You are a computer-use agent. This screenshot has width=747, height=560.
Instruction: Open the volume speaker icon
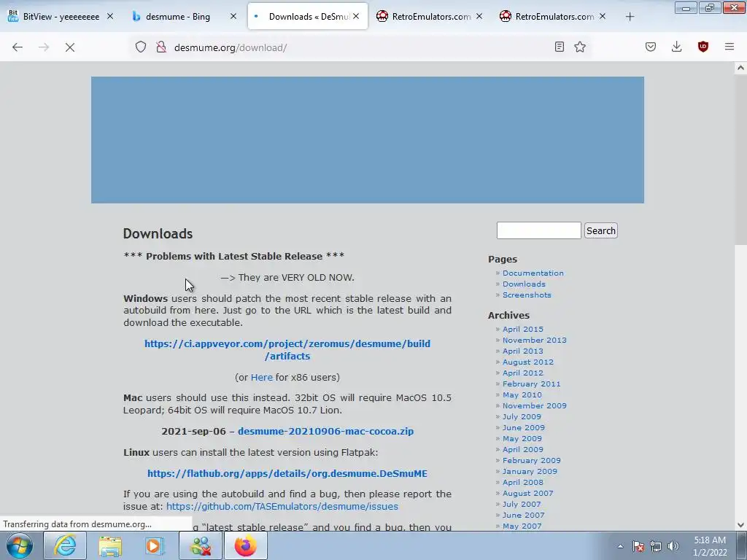click(673, 546)
